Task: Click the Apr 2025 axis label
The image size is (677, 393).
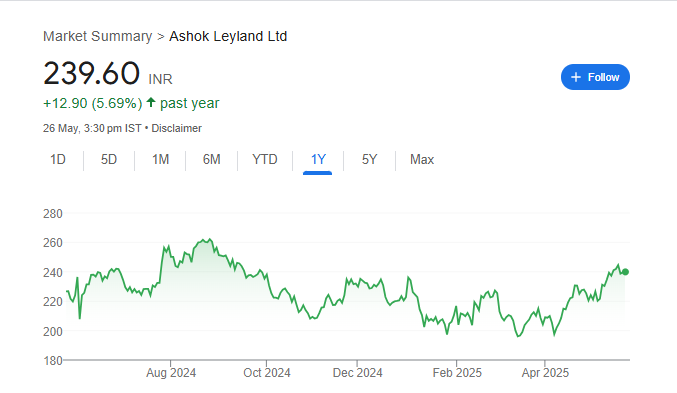Action: point(545,373)
